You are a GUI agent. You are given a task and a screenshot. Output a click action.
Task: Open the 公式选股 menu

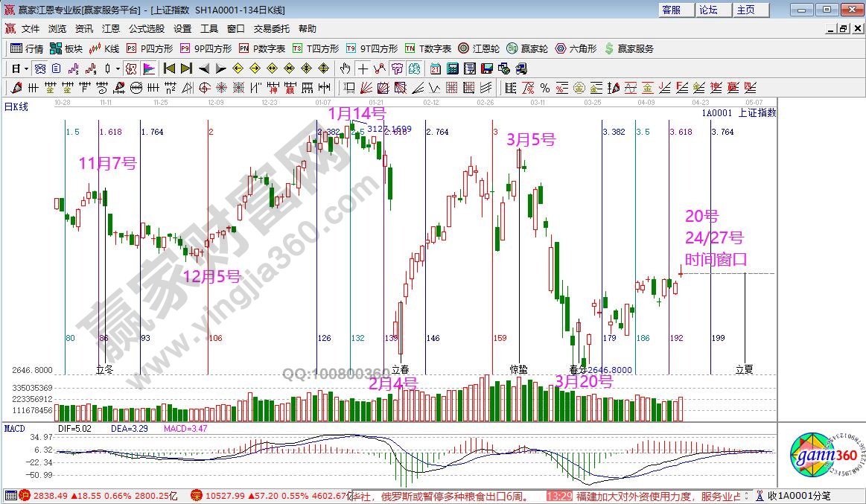[x=147, y=29]
